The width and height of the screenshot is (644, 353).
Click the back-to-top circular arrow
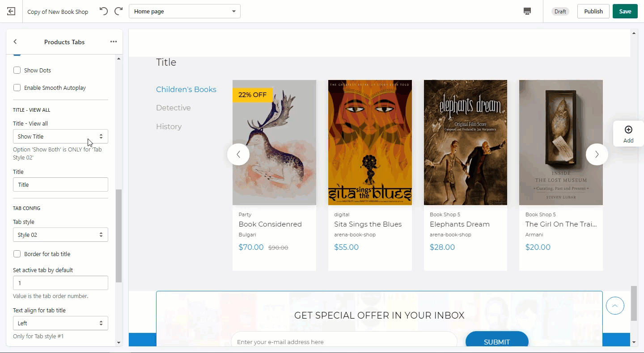[x=615, y=306]
